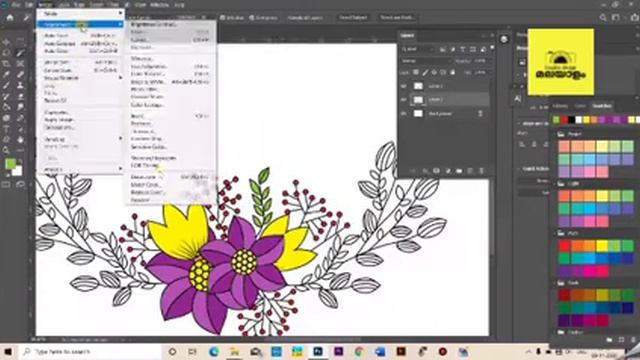Toggle the Anti-alias checkbox

tap(222, 18)
